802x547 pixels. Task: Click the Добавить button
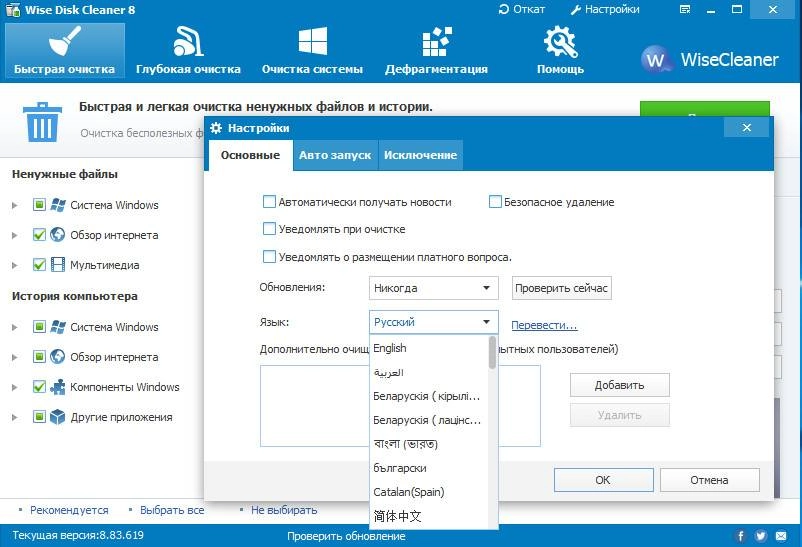coord(619,385)
